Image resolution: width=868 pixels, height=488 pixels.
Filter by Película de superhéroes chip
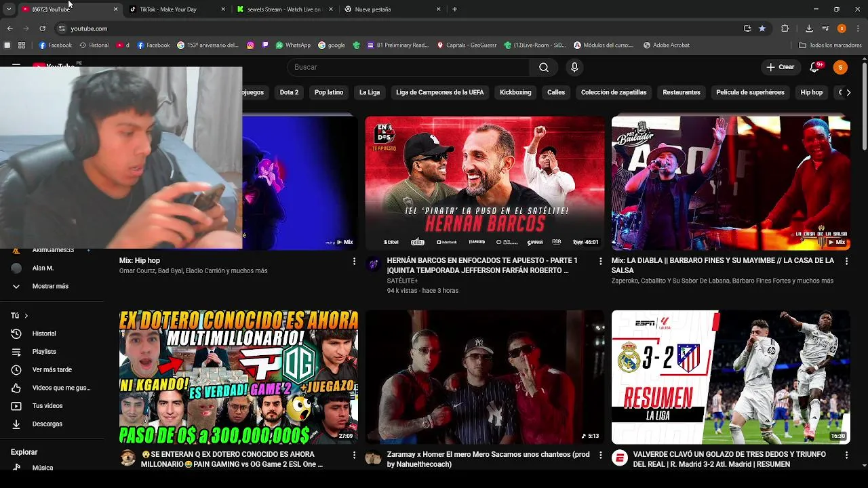tap(750, 92)
